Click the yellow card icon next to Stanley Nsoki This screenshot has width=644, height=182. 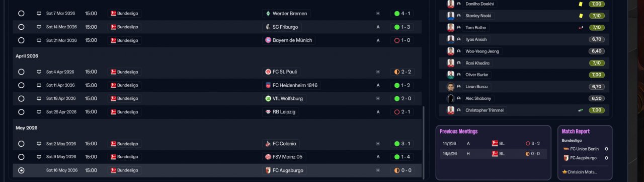pos(581,16)
